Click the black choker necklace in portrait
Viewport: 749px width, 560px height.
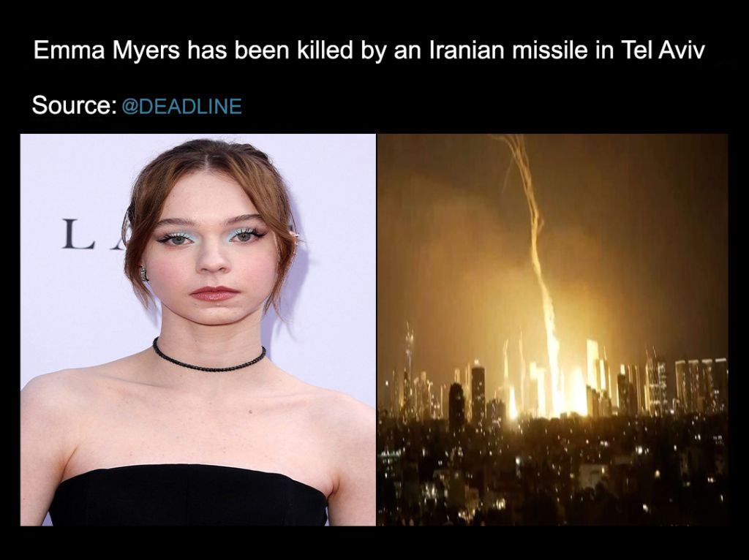pyautogui.click(x=208, y=357)
